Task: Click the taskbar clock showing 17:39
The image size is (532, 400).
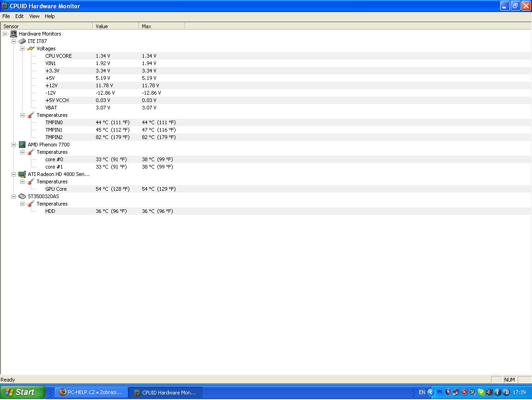Action: (x=519, y=392)
